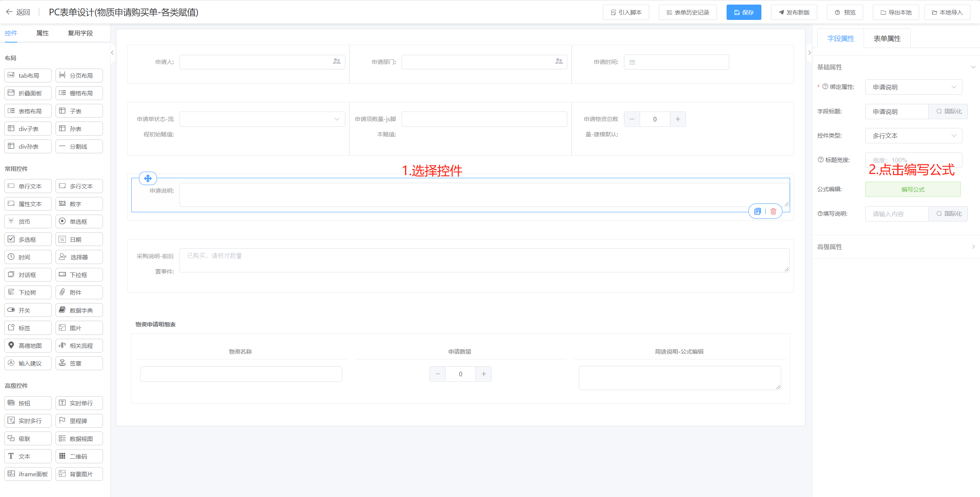
Task: Click the 返回 back arrow
Action: click(x=10, y=12)
